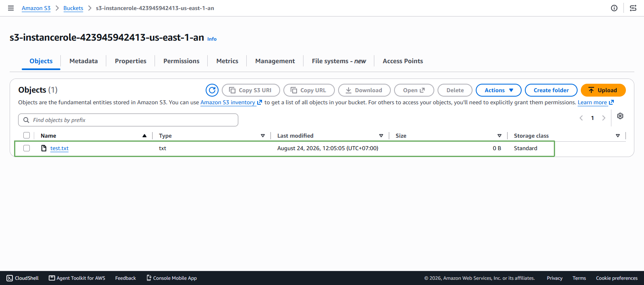Viewport: 644px width, 285px height.
Task: Go to previous page of objects
Action: point(581,118)
